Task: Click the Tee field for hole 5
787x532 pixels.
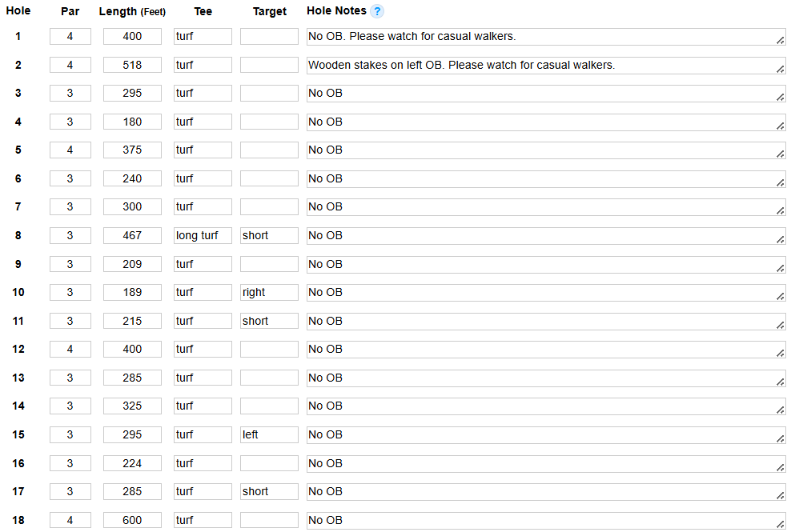Action: [x=203, y=150]
